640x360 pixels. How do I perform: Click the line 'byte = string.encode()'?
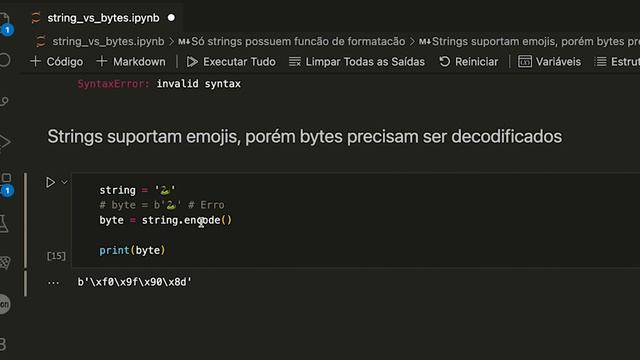coord(165,220)
